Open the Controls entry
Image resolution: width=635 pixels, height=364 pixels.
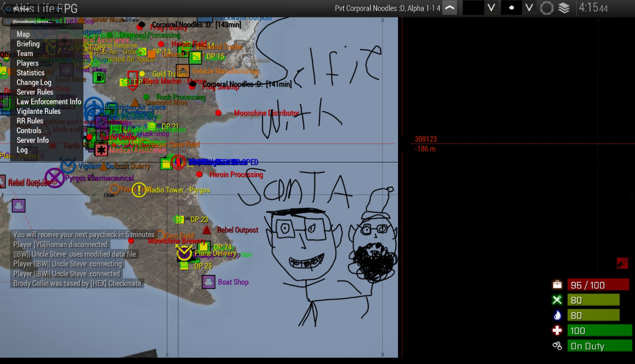46,130
